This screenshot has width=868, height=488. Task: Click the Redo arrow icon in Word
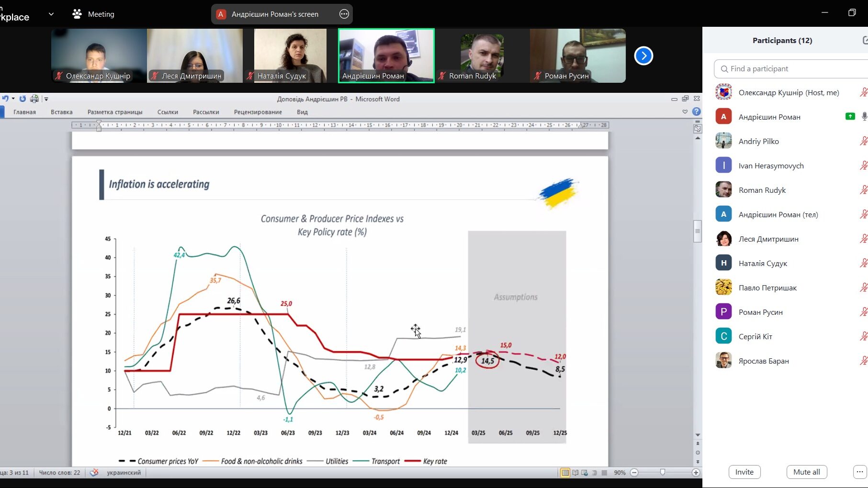click(23, 99)
